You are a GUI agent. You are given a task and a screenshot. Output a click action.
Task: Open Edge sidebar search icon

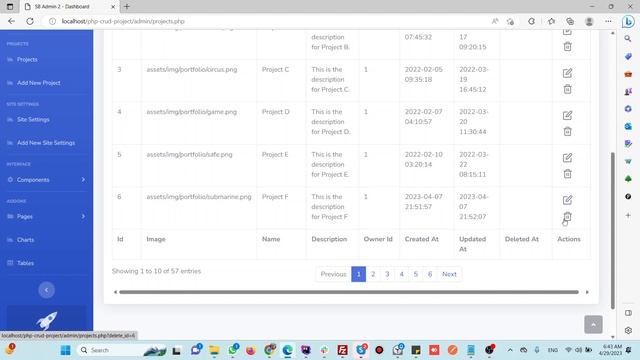628,38
